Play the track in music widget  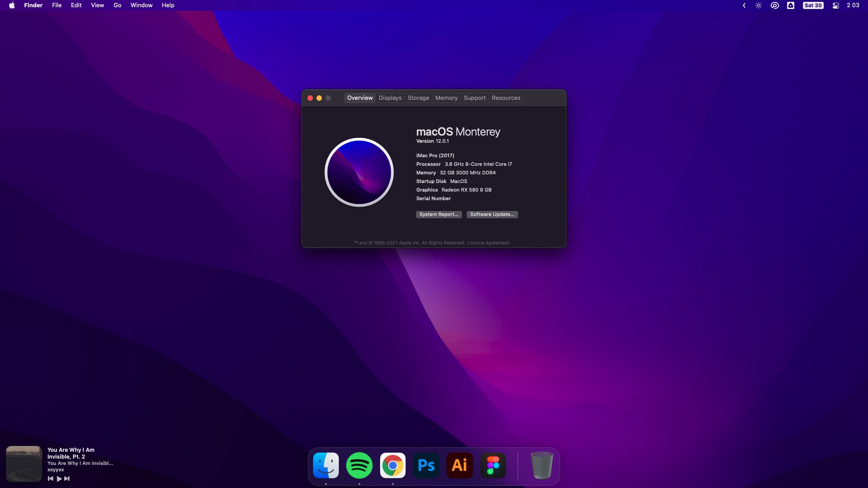pos(59,479)
